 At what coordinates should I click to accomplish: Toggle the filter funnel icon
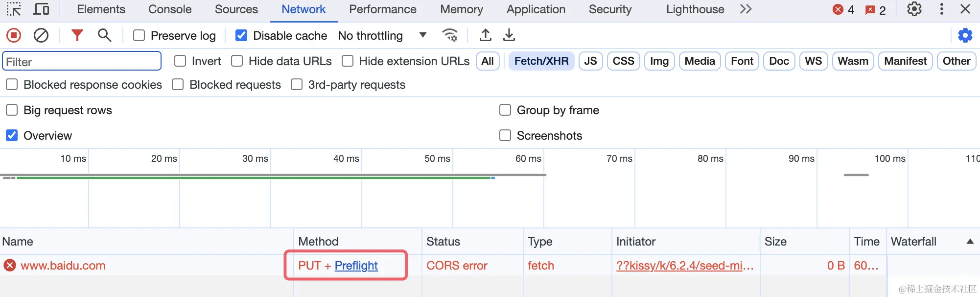point(77,35)
